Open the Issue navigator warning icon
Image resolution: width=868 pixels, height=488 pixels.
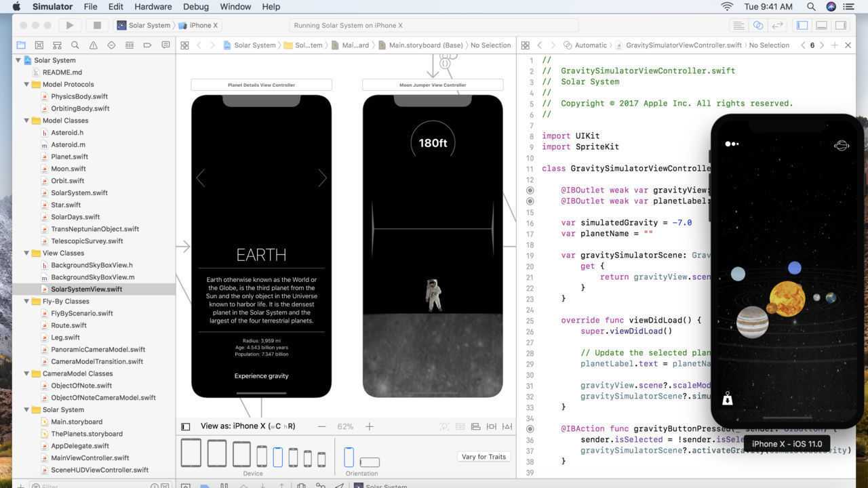pyautogui.click(x=93, y=45)
